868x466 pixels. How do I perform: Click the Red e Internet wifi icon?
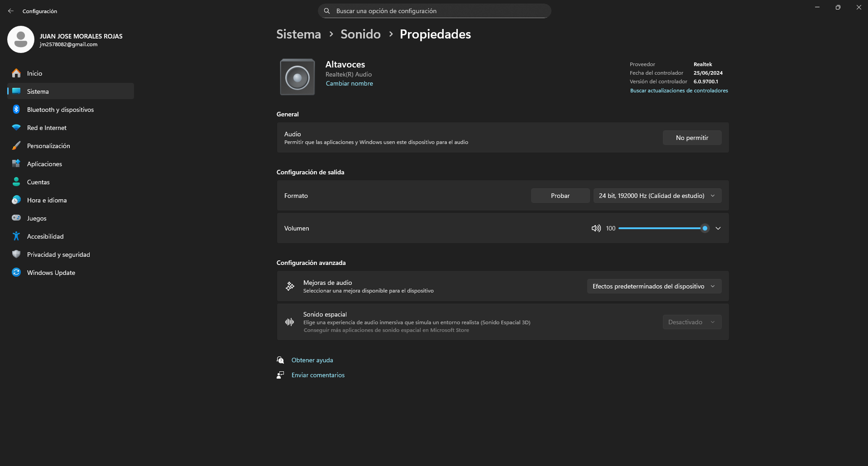pos(16,127)
